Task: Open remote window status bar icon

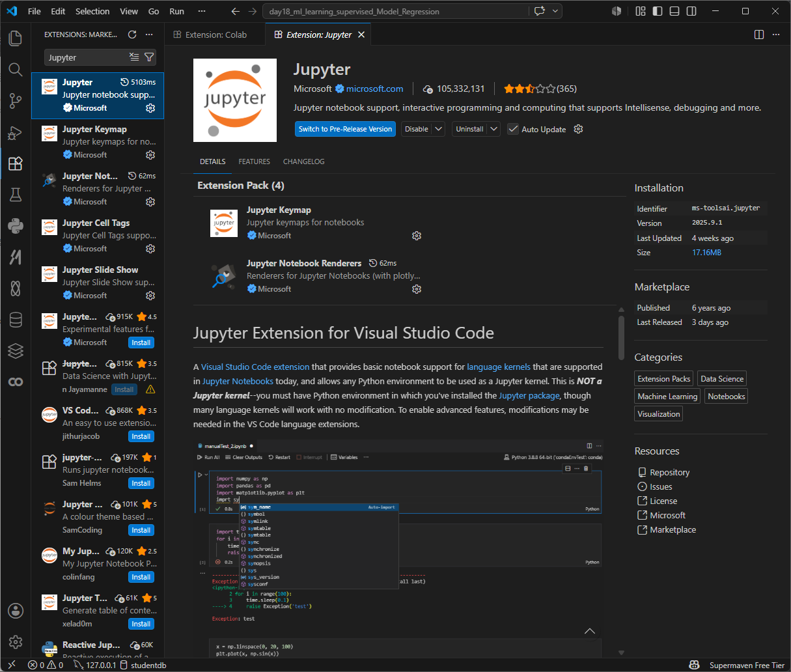Action: 11,665
